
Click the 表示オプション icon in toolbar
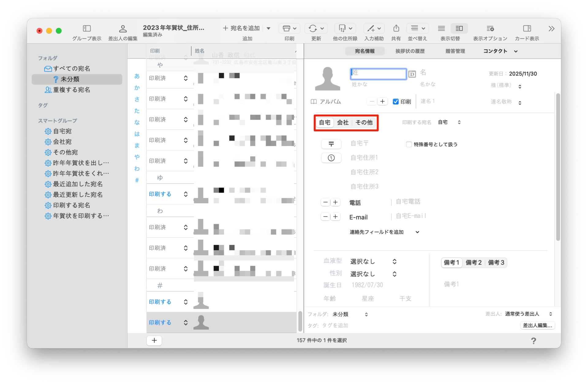click(490, 28)
